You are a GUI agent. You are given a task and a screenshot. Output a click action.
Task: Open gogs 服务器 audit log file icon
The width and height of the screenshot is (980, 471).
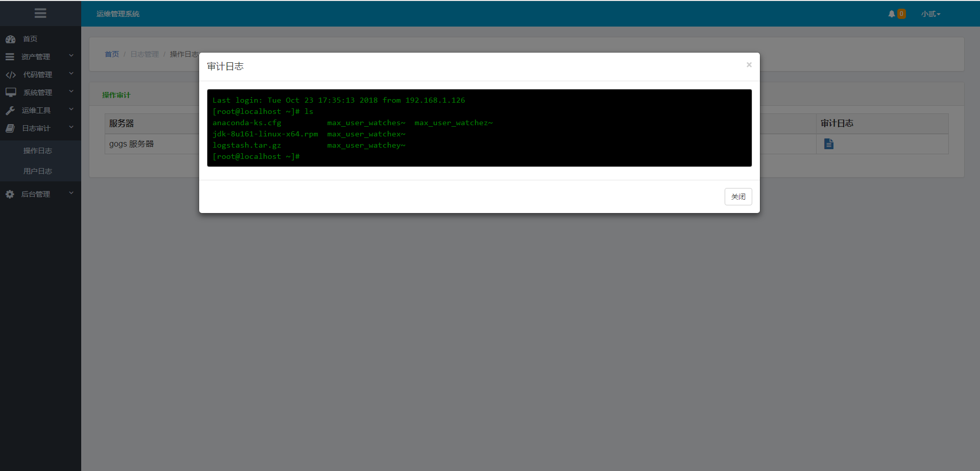point(829,144)
